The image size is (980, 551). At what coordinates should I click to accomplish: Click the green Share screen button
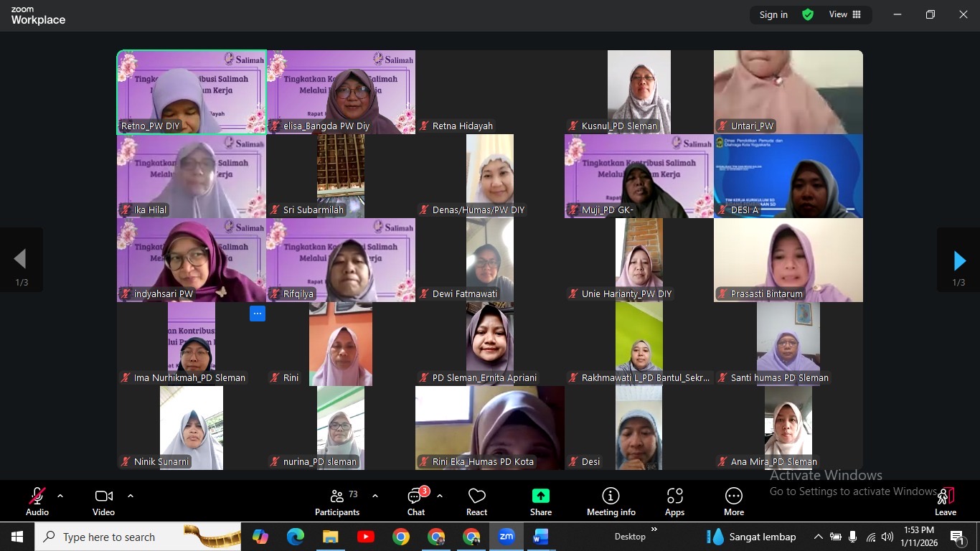(540, 501)
